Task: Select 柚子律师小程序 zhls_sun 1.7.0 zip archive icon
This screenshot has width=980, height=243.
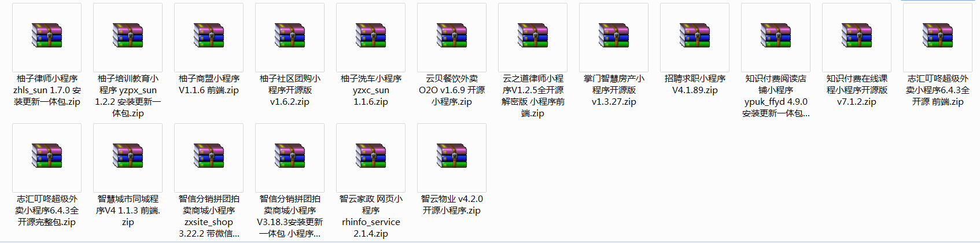Action: [47, 36]
